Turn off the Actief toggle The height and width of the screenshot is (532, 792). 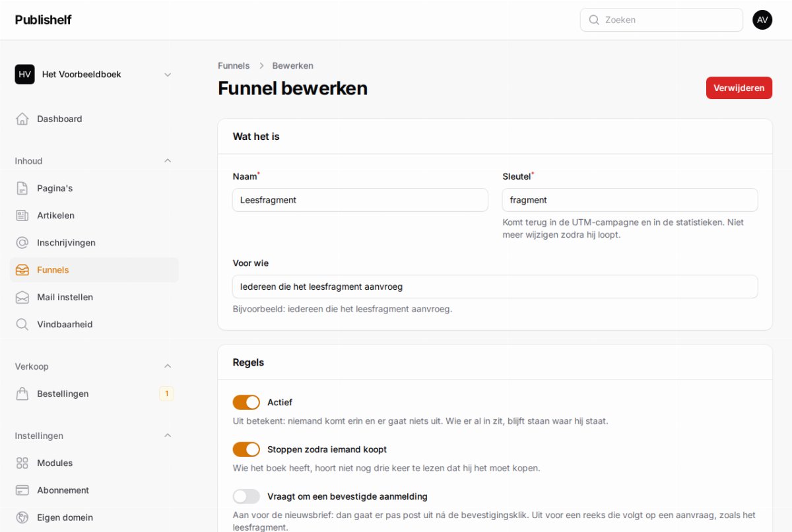(x=246, y=402)
